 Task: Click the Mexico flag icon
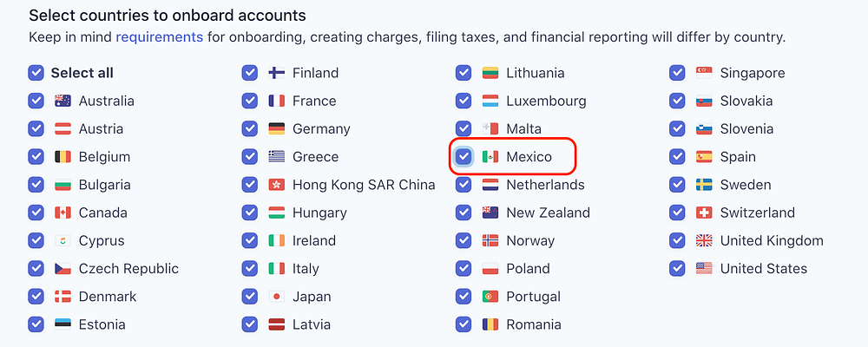click(490, 157)
